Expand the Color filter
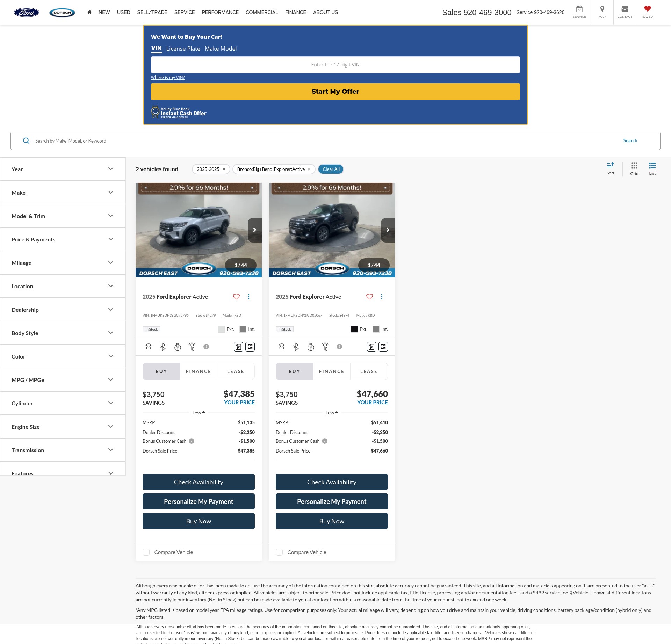The image size is (671, 644). point(63,356)
